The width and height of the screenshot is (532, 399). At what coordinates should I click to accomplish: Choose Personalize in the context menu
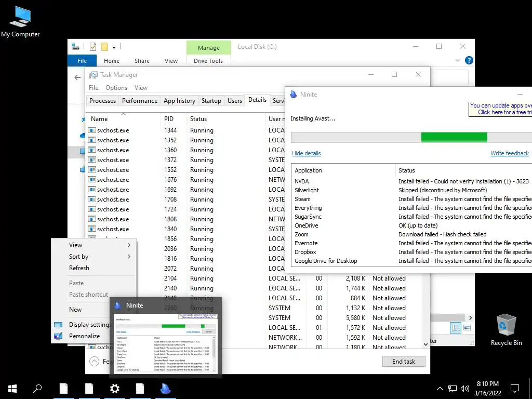pyautogui.click(x=85, y=336)
